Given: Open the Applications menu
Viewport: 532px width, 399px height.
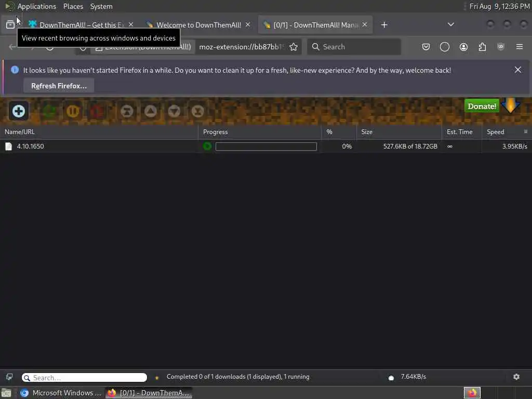Looking at the screenshot, I should 37,6.
